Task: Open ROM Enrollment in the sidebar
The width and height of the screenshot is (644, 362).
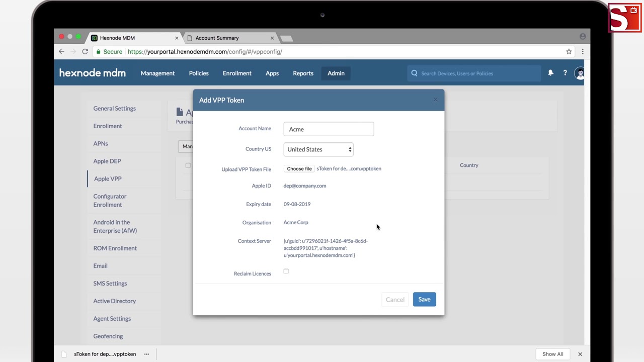Action: coord(115,248)
